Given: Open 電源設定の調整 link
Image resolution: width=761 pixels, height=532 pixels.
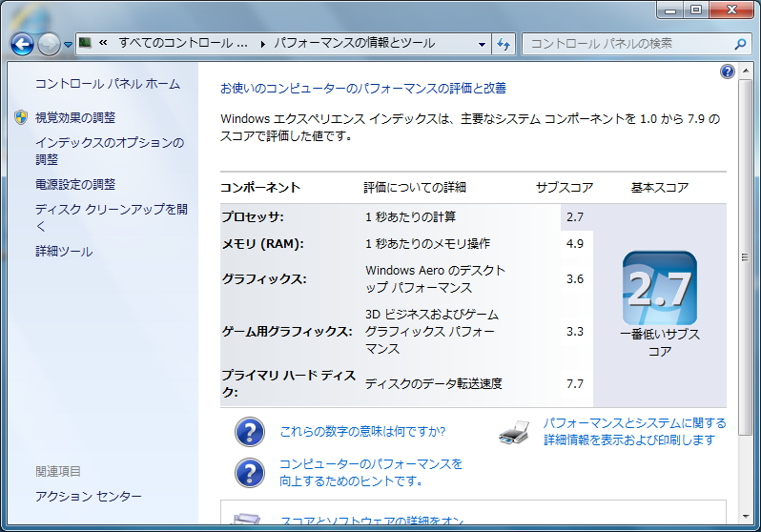Looking at the screenshot, I should point(75,184).
